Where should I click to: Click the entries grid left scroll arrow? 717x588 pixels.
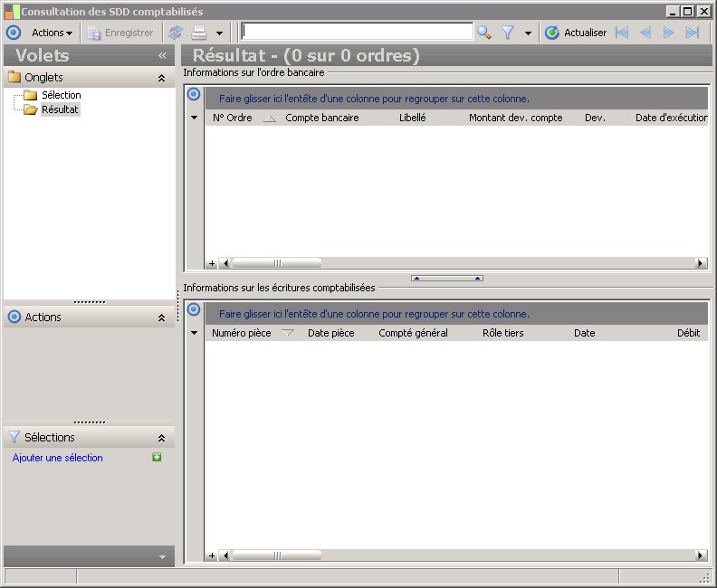pyautogui.click(x=225, y=555)
